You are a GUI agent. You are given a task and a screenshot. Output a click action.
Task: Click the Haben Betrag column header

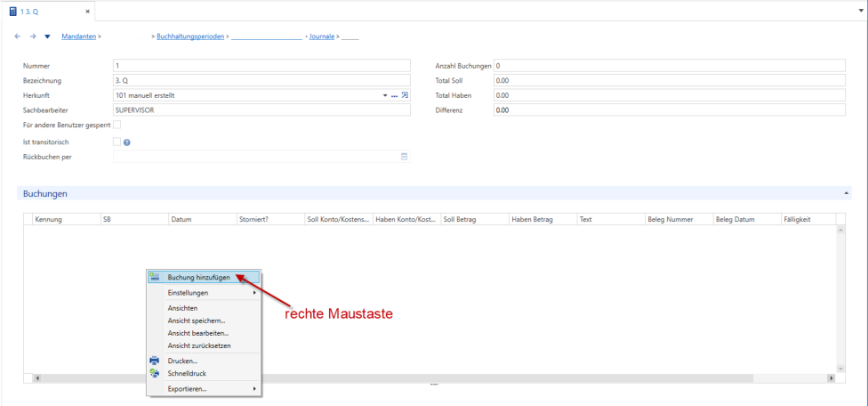(543, 219)
